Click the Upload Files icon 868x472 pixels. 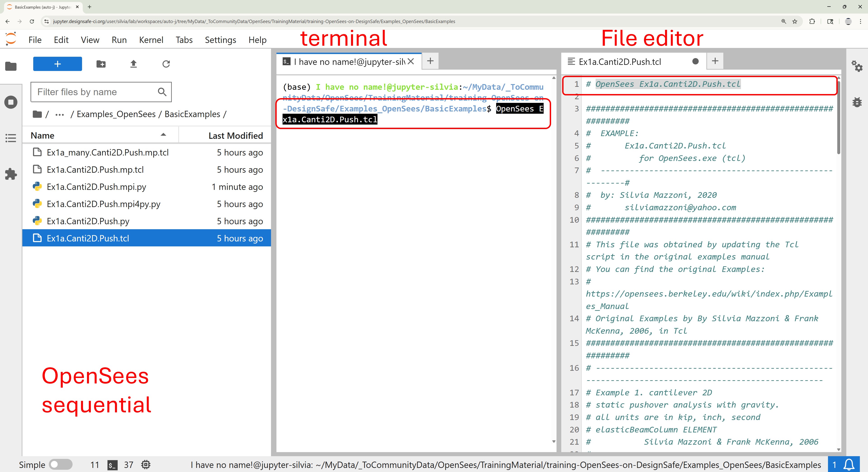(133, 64)
